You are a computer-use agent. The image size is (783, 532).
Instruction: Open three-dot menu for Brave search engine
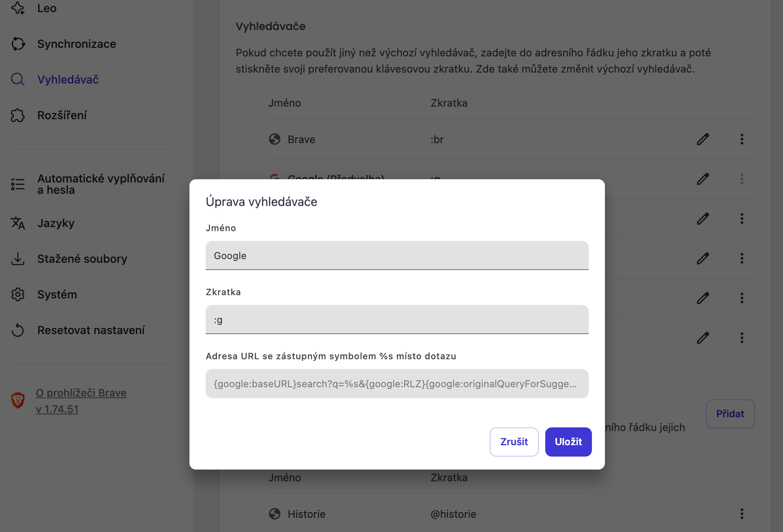coord(742,139)
